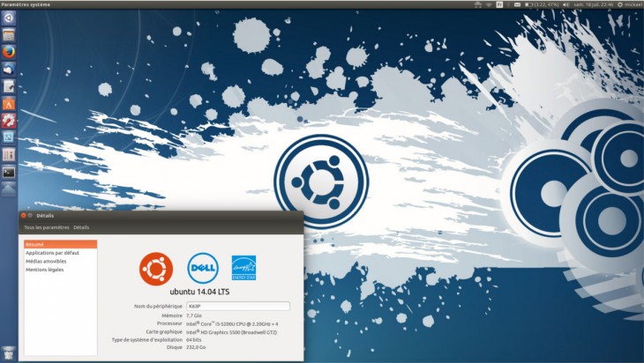The width and height of the screenshot is (644, 363).
Task: Open the Terminal from the launcher
Action: coord(9,173)
